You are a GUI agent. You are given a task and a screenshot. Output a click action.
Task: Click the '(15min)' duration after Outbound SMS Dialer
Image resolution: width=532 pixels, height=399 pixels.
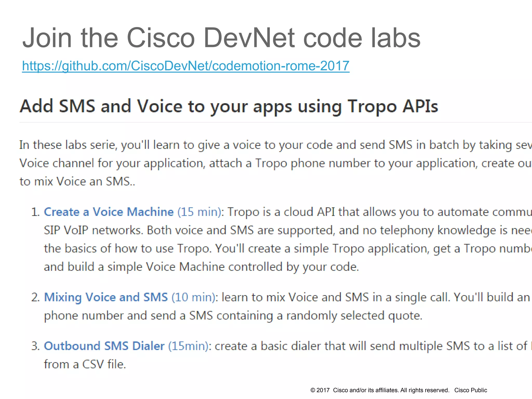[x=188, y=346]
